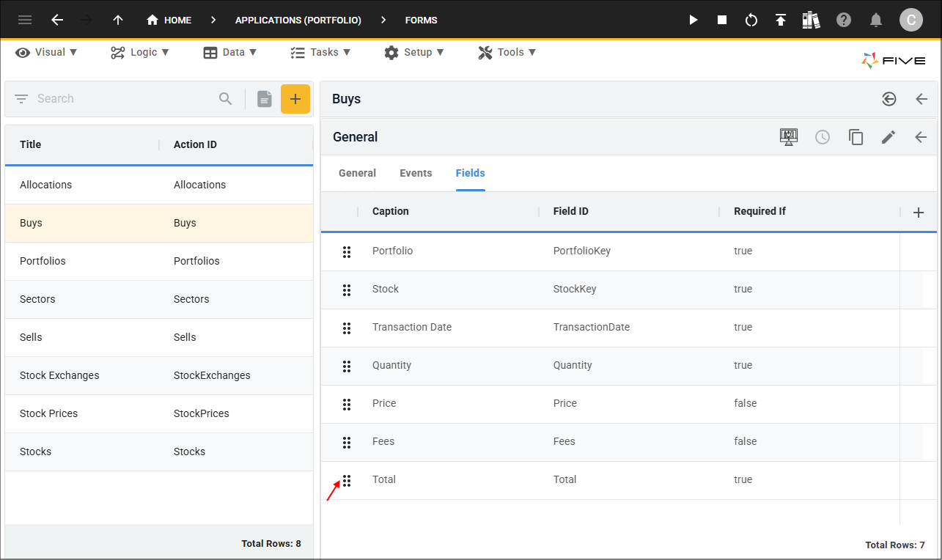Image resolution: width=942 pixels, height=560 pixels.
Task: Open the Setup dropdown menu
Action: 414,52
